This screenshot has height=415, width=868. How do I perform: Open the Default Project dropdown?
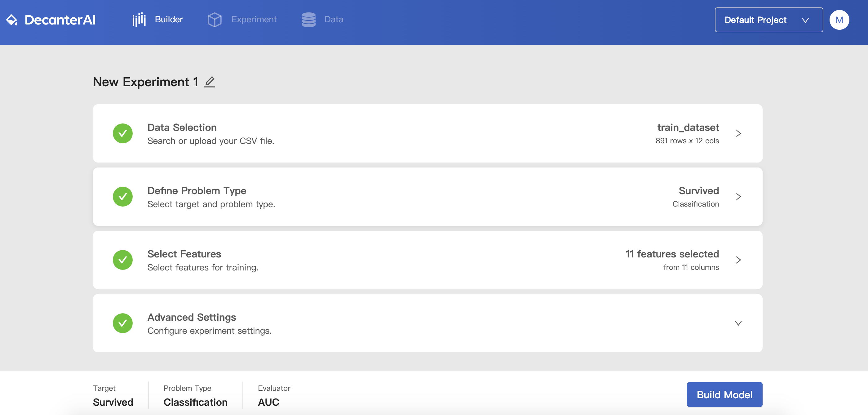pyautogui.click(x=768, y=20)
